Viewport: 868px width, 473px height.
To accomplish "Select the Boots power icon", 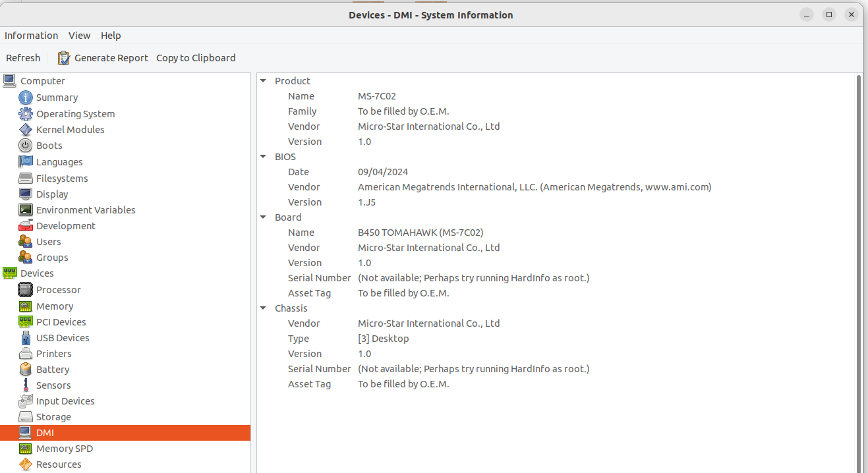I will coord(26,146).
